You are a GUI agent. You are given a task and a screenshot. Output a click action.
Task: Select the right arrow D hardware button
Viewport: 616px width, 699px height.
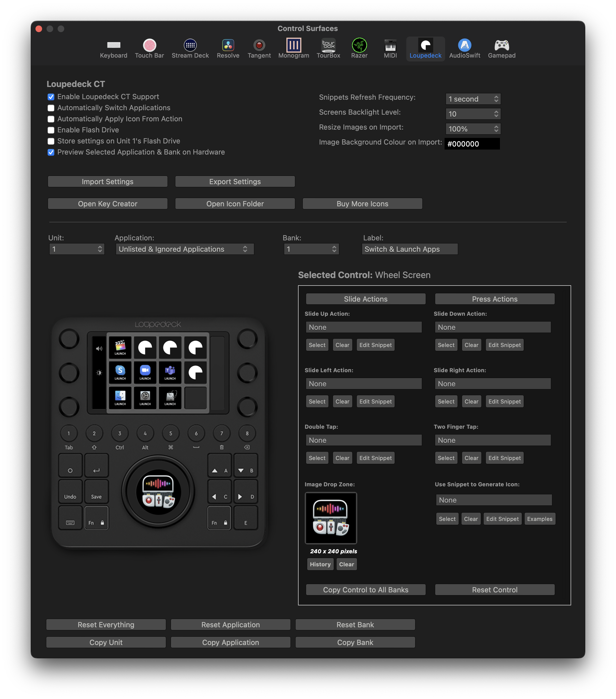click(x=246, y=492)
